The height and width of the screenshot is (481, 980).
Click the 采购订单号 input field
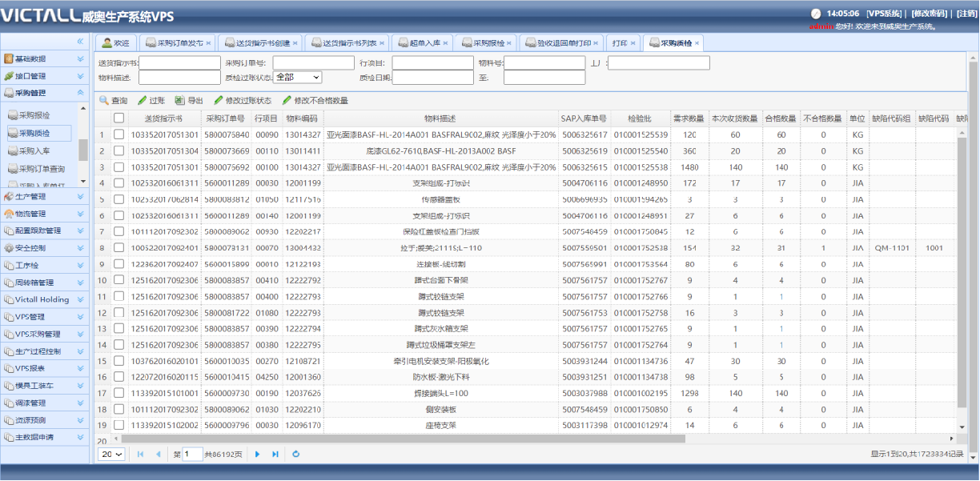[x=313, y=62]
